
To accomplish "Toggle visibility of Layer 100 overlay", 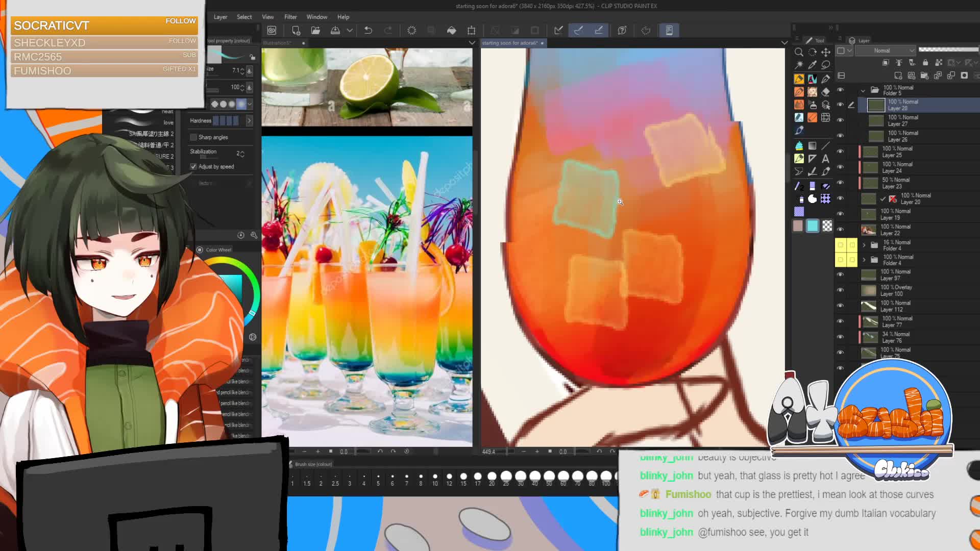I will [x=840, y=290].
